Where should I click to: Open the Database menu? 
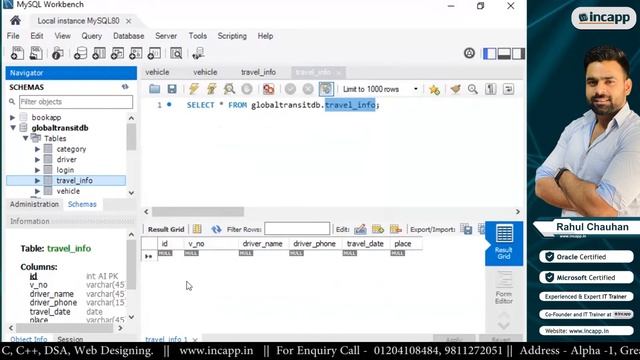click(128, 36)
